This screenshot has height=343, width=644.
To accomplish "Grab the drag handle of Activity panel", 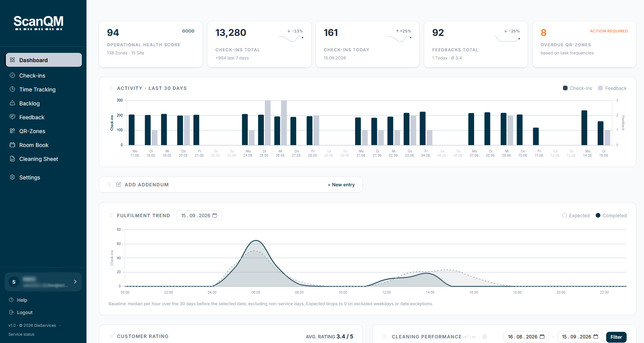I will (x=111, y=88).
